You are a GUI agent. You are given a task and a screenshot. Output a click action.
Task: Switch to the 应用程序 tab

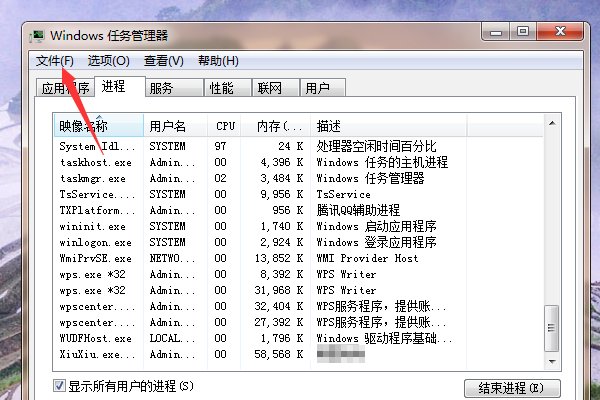[65, 88]
